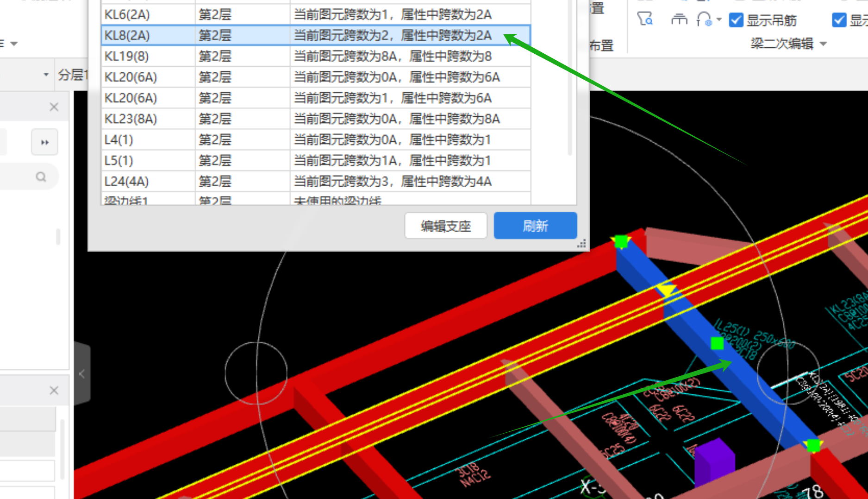Select the L24(4A) row
868x499 pixels.
coord(316,181)
